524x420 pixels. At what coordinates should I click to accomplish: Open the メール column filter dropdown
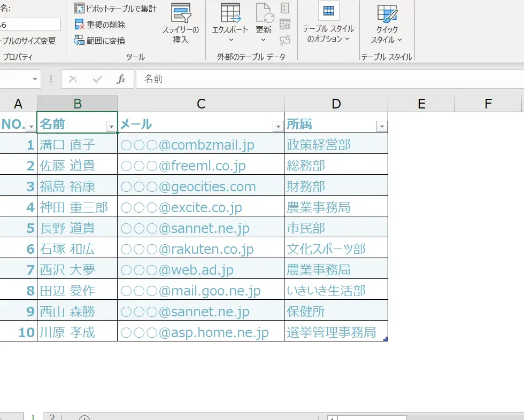278,127
